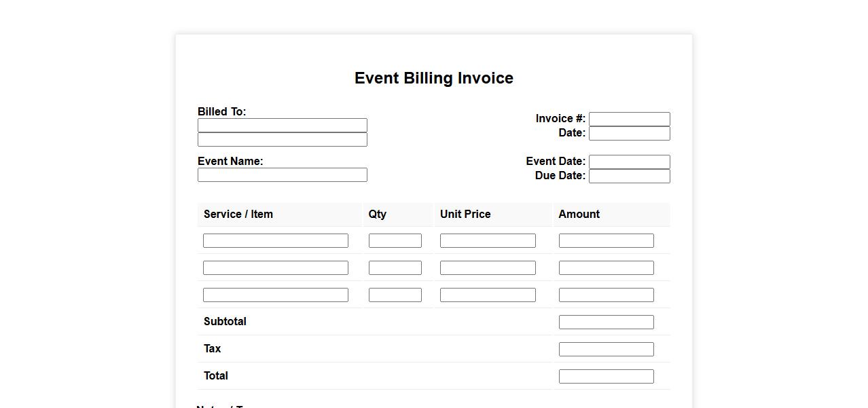Focus the second row Qty box

(395, 268)
